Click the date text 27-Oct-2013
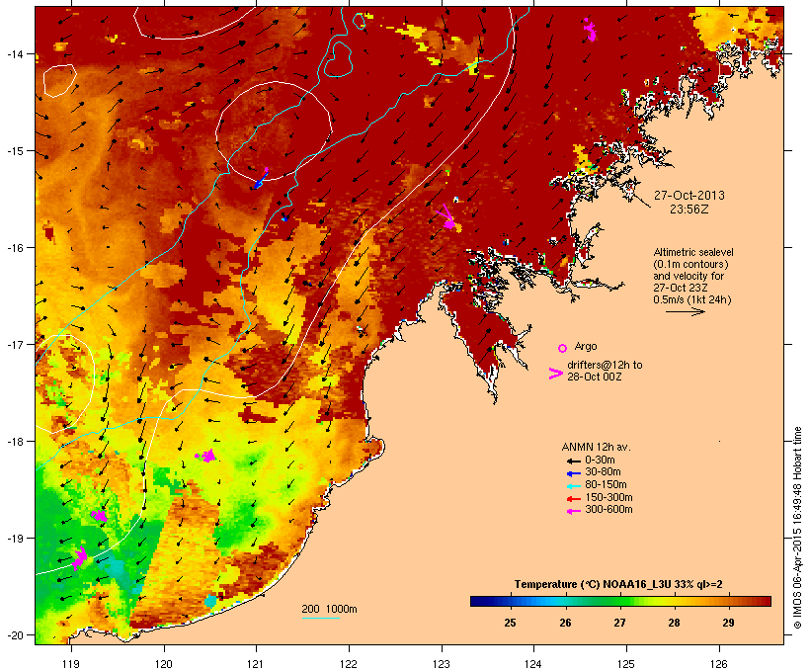Viewport: 810px width, 672px height. click(x=689, y=196)
